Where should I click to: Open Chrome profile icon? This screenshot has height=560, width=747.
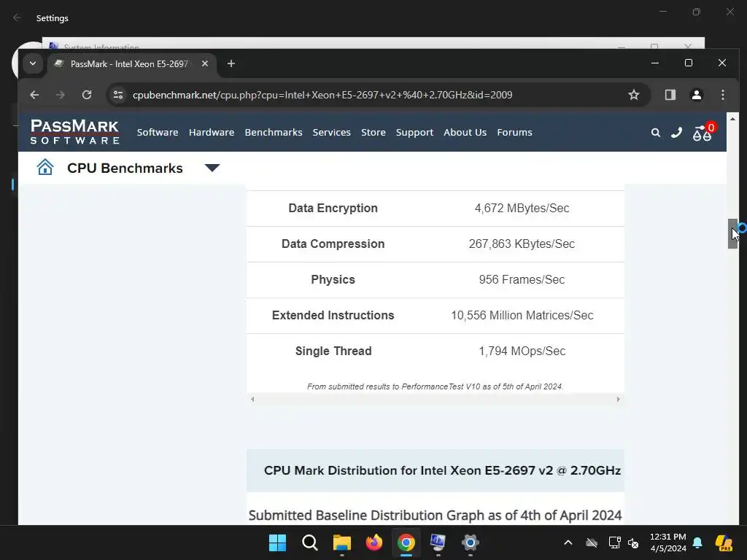[697, 95]
